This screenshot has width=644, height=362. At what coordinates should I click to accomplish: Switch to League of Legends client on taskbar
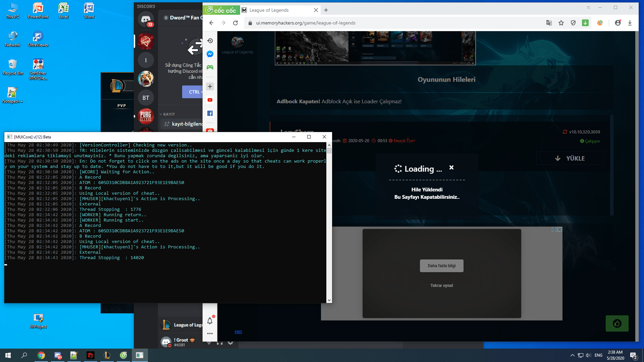pyautogui.click(x=107, y=355)
